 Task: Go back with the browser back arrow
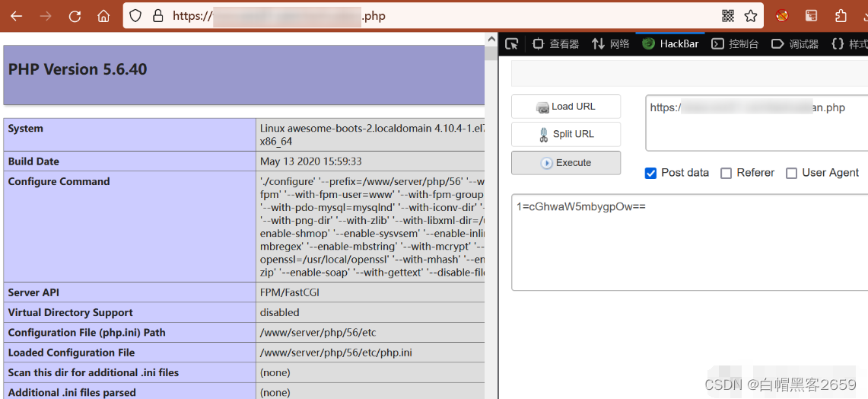(17, 16)
